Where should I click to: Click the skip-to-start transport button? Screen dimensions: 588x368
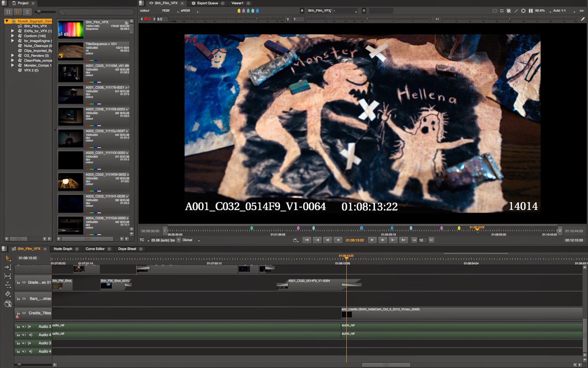point(307,240)
